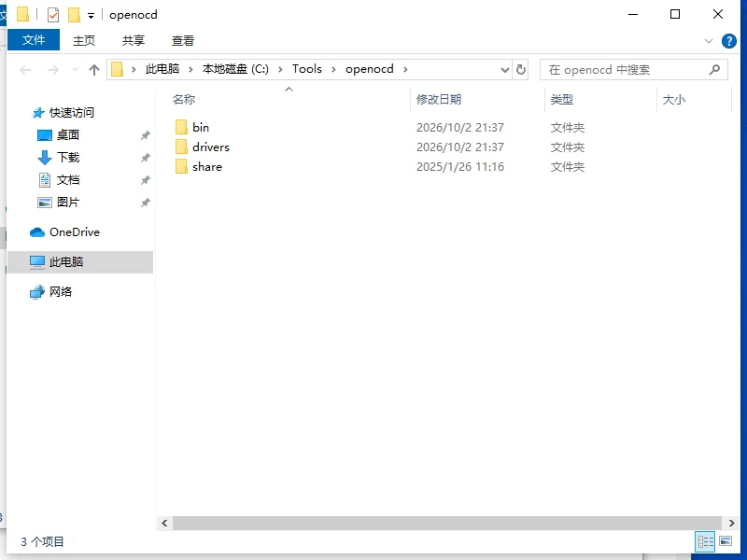Switch to large icons view in status bar
This screenshot has height=560, width=747.
(x=726, y=541)
